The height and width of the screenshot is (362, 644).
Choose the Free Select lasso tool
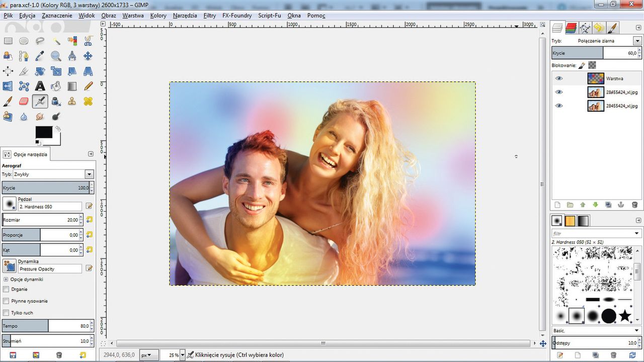(40, 41)
